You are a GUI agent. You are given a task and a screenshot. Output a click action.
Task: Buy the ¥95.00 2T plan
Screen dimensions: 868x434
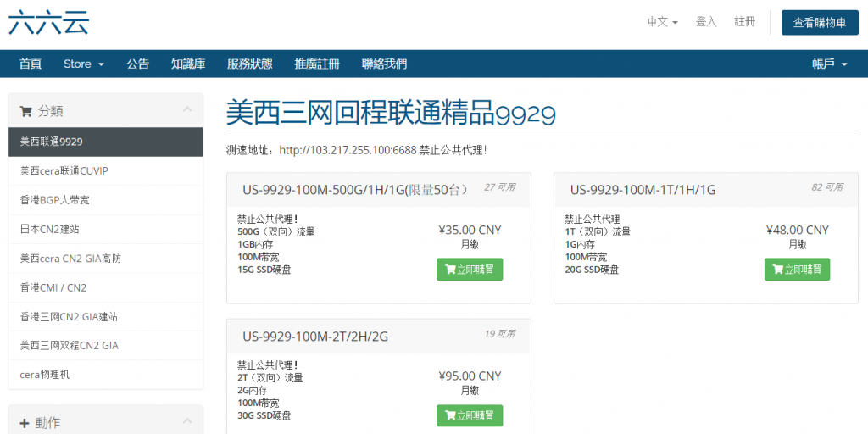470,415
